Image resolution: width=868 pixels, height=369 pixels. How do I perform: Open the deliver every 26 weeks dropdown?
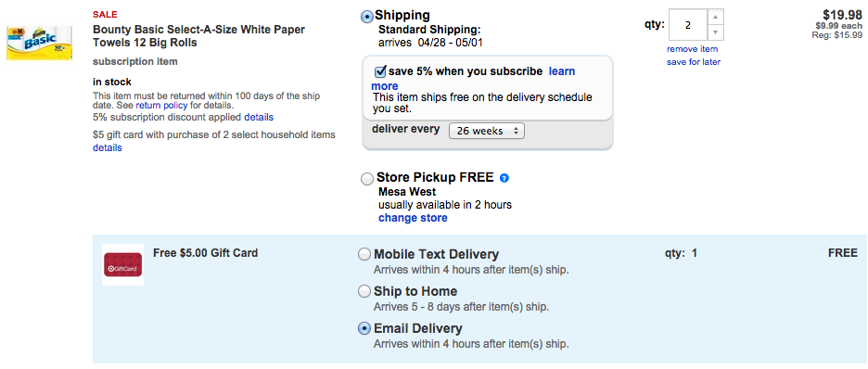coord(487,131)
